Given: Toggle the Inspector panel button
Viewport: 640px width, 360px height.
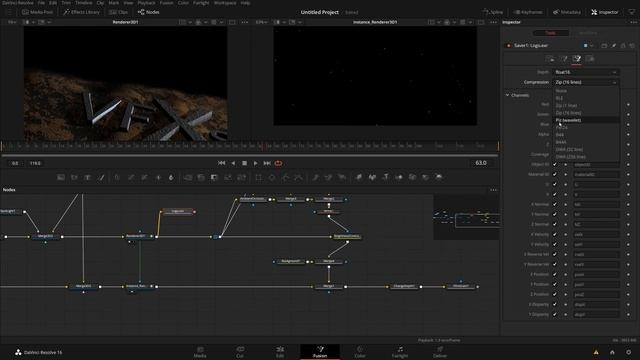Looking at the screenshot, I should coord(604,12).
